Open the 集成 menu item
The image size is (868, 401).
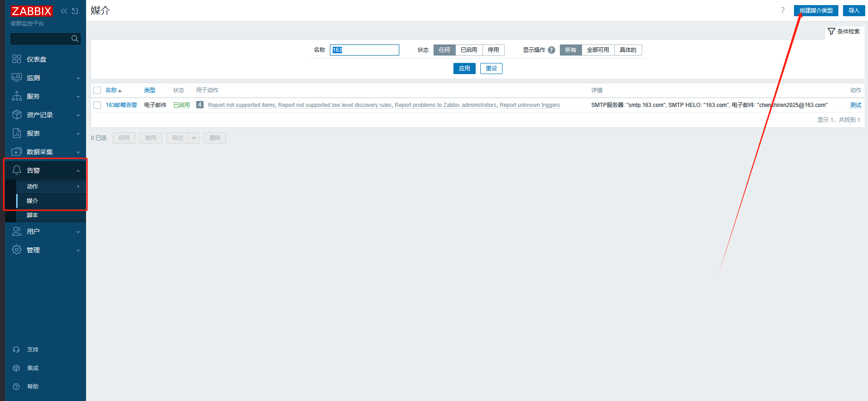(x=45, y=368)
